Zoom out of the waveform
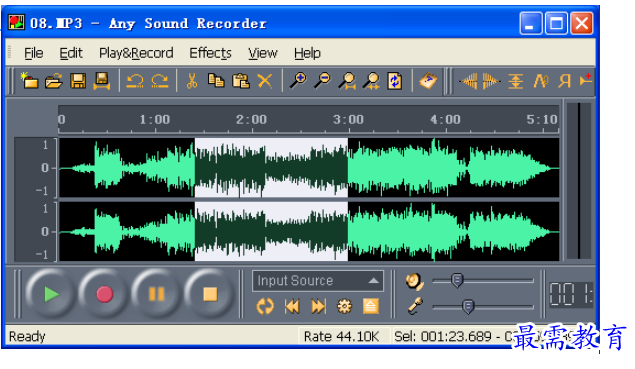635x369 pixels. click(x=322, y=81)
